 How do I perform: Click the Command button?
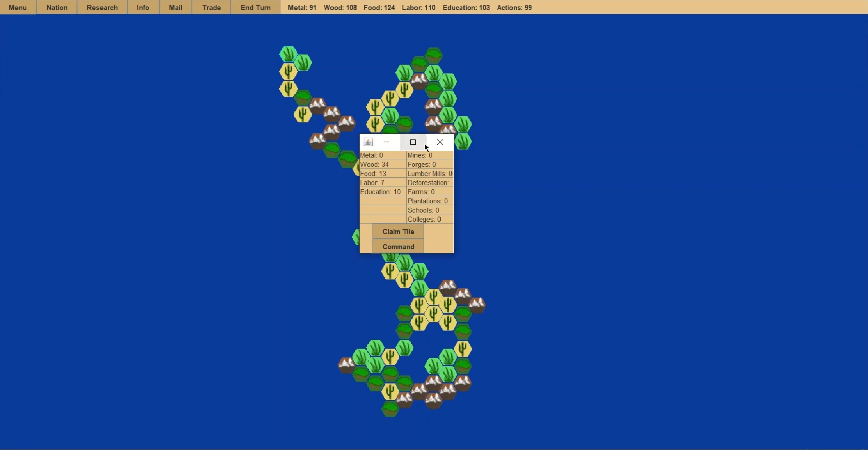[x=398, y=247]
